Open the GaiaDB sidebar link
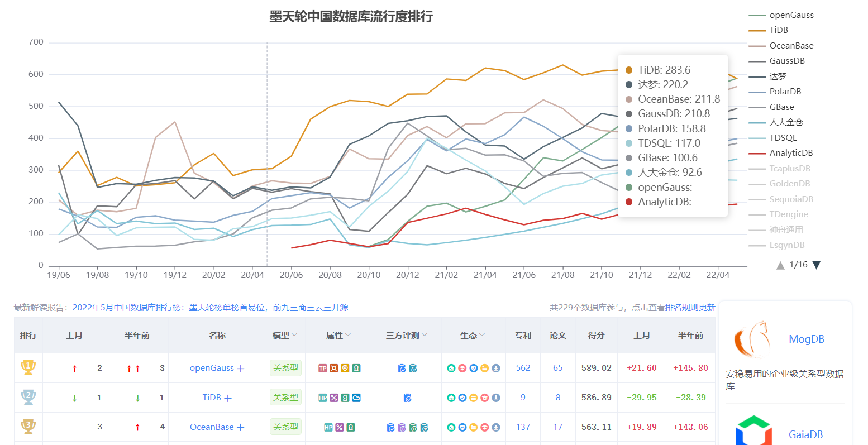Image resolution: width=868 pixels, height=445 pixels. click(805, 435)
